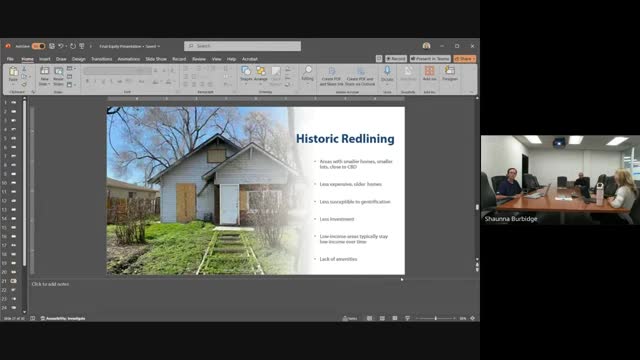This screenshot has height=360, width=640.
Task: Open the slide Layout dropdown
Action: pyautogui.click(x=71, y=69)
